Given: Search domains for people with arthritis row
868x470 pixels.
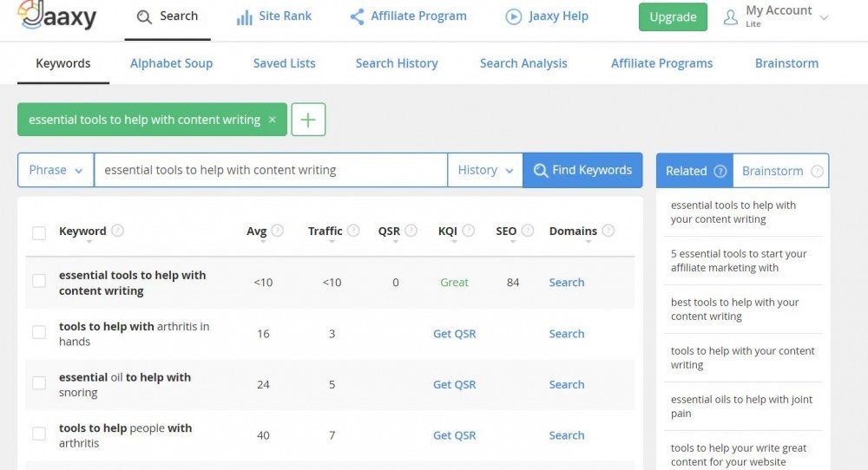Looking at the screenshot, I should click(566, 435).
